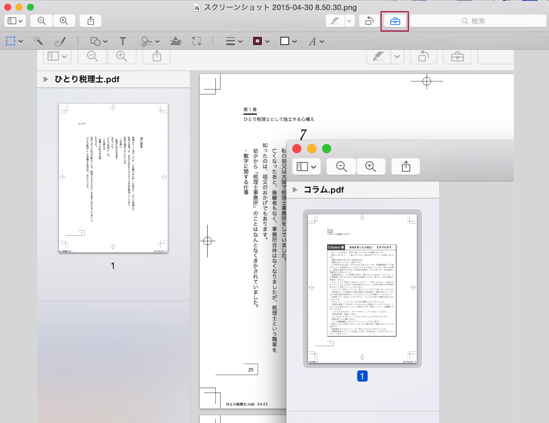
Task: Click page label 1 under ひとり税理士 thumbnail
Action: [x=113, y=266]
